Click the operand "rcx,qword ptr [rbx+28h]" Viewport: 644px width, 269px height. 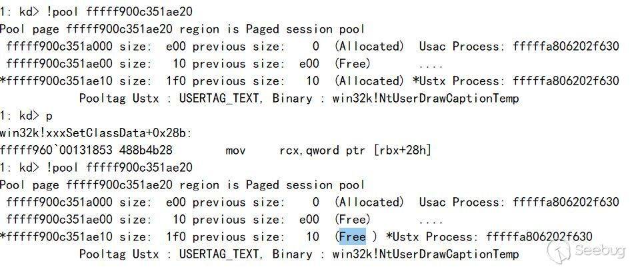pos(356,150)
